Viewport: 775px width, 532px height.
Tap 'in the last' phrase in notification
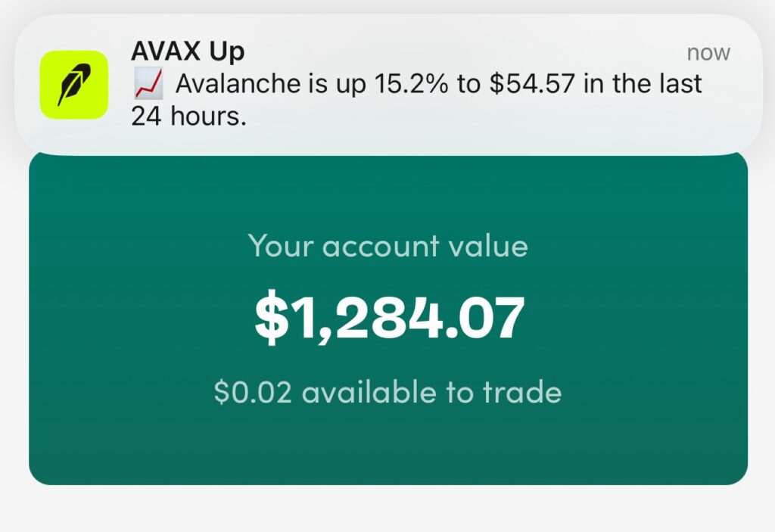(x=643, y=83)
